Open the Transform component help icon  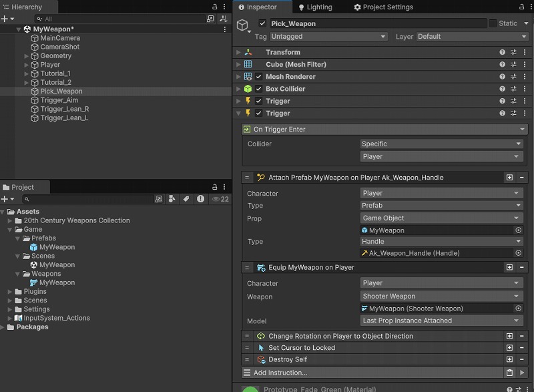click(x=502, y=52)
